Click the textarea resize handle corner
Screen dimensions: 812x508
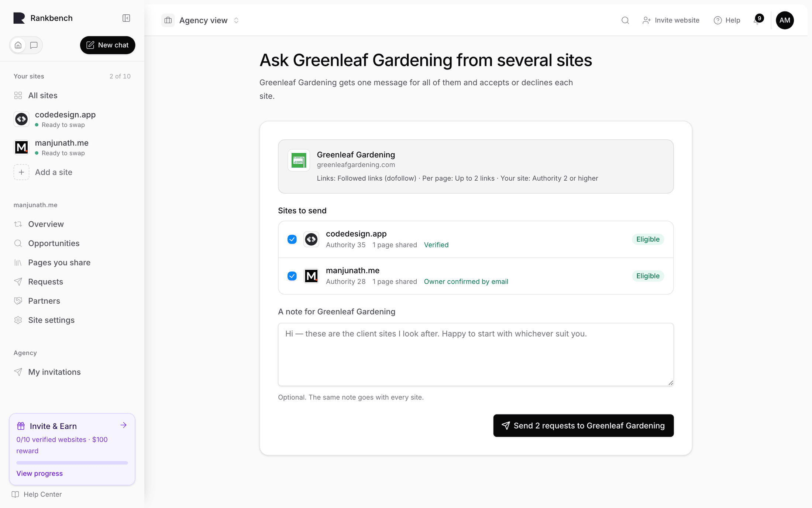(x=671, y=383)
